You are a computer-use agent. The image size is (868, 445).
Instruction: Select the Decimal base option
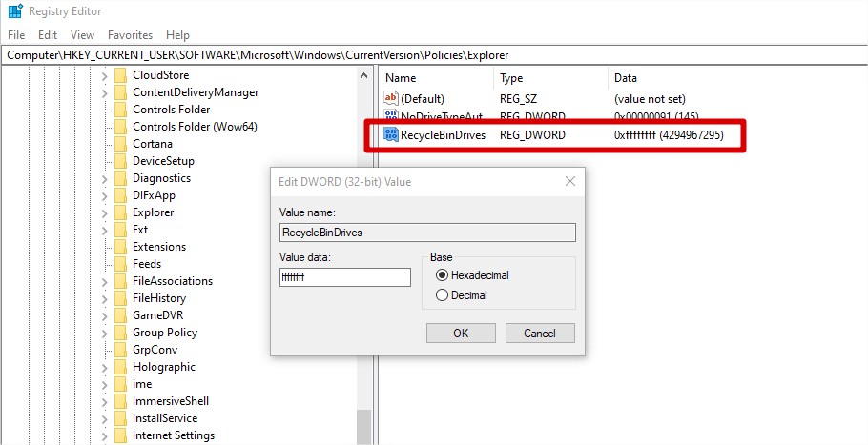(x=462, y=295)
